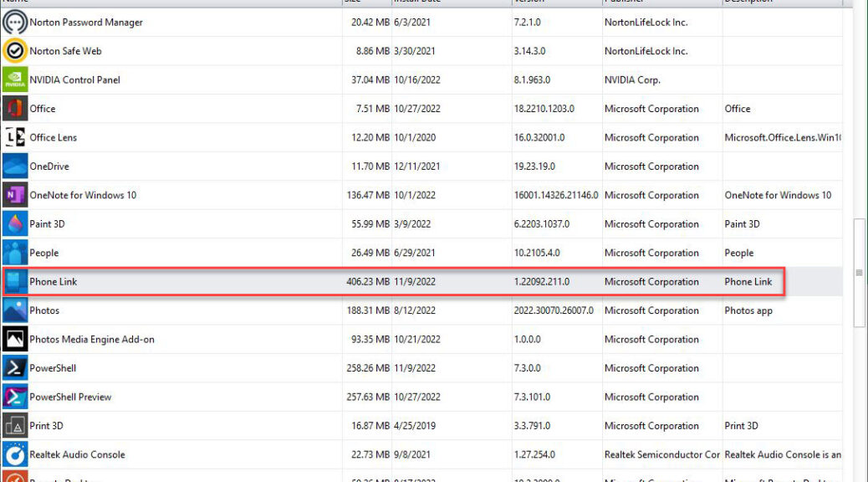Click the 4/25/2019 install date
The height and width of the screenshot is (482, 868).
click(x=415, y=425)
